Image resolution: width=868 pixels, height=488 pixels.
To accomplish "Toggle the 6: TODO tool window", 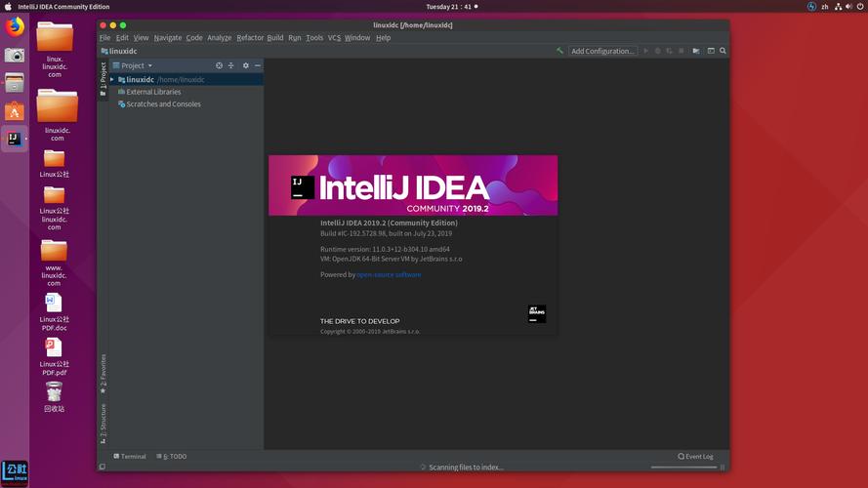I will pyautogui.click(x=172, y=457).
